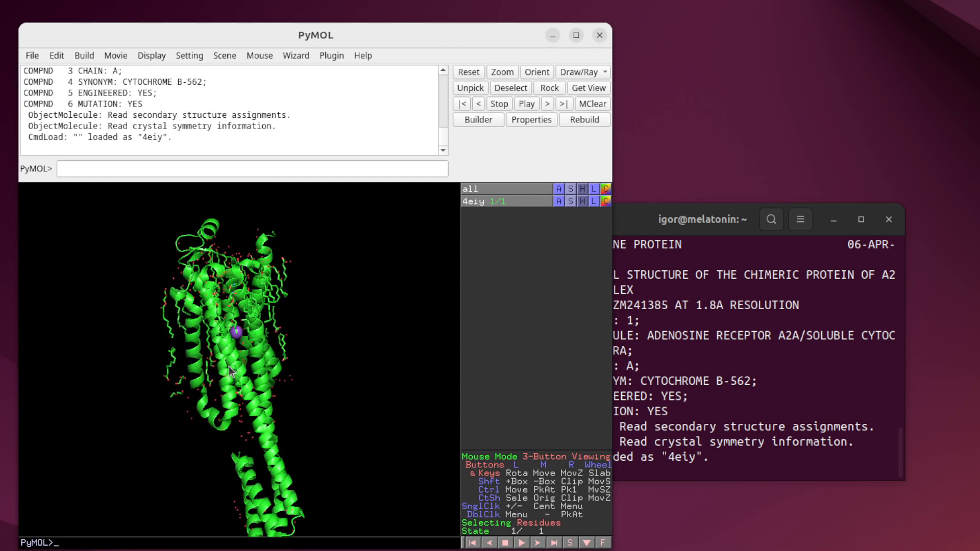Open the pink down-triangle menu in bottom bar

[586, 542]
